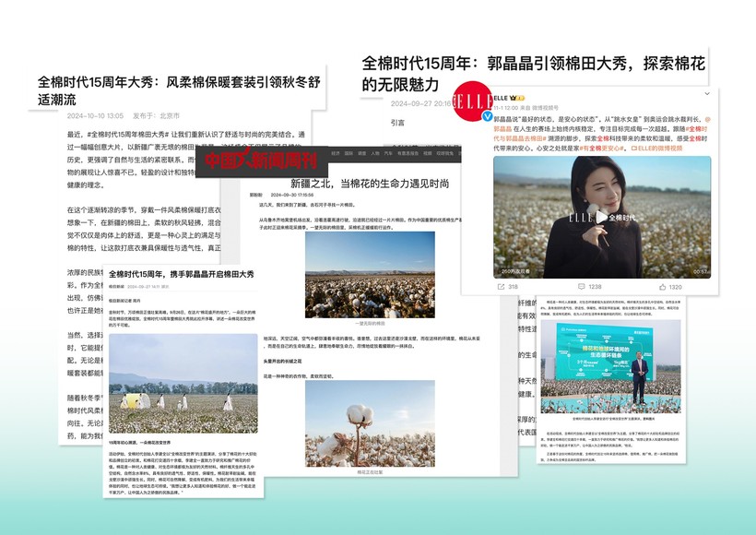Open the #全棉时代与郭晶晶去棉田# hashtag

click(x=520, y=138)
